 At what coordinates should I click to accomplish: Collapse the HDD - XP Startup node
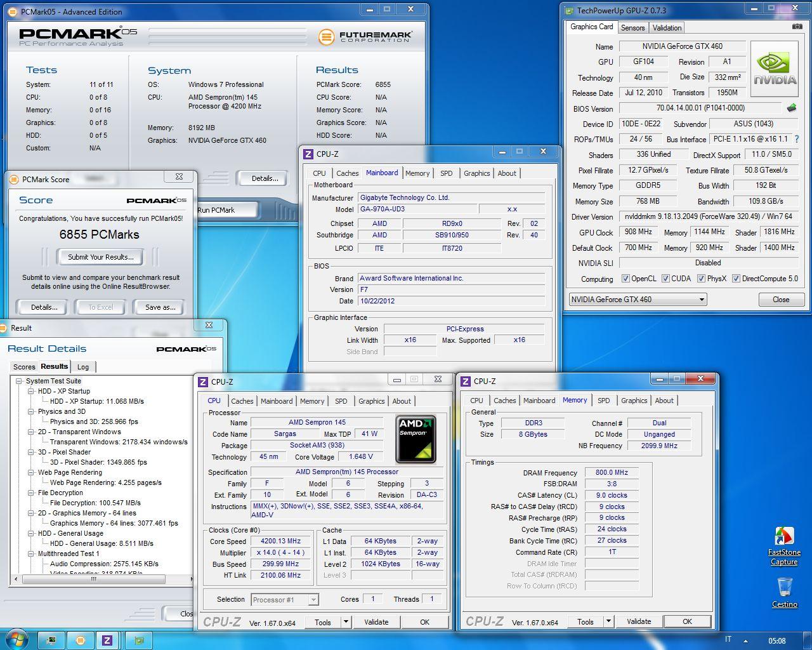tap(30, 392)
